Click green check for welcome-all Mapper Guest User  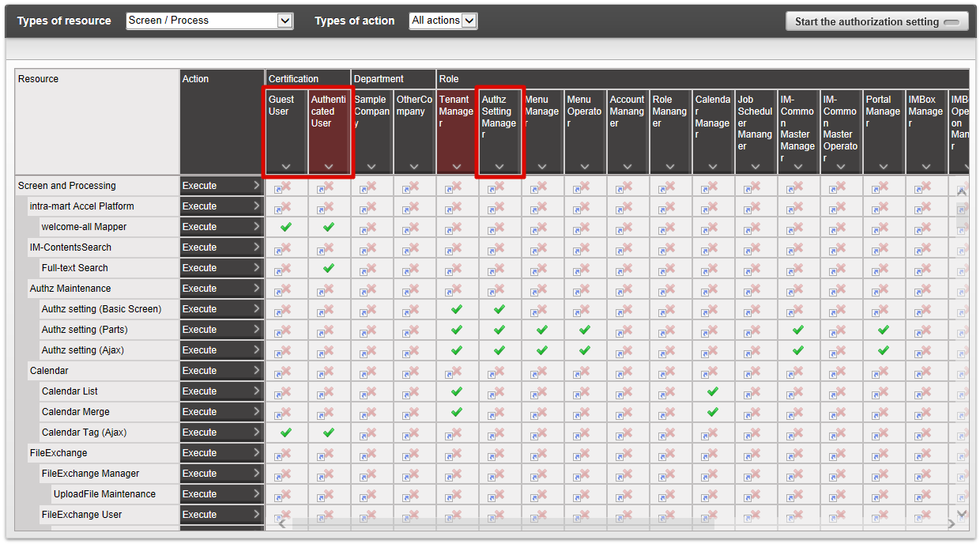pos(286,227)
